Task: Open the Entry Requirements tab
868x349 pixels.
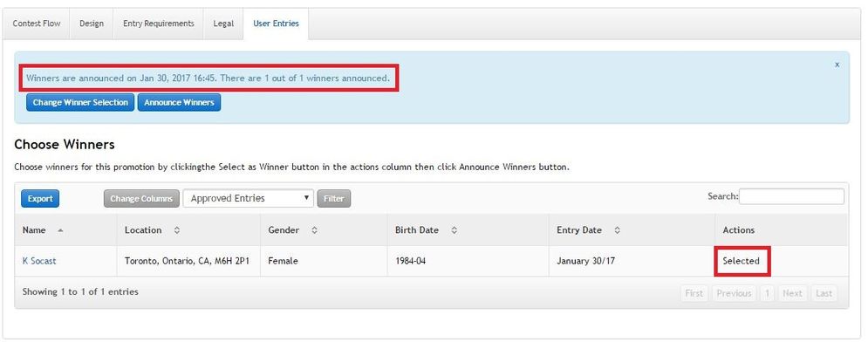Action: tap(158, 24)
